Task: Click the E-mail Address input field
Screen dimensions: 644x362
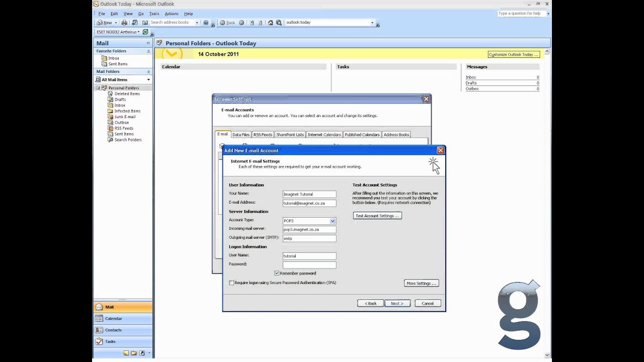Action: (309, 203)
